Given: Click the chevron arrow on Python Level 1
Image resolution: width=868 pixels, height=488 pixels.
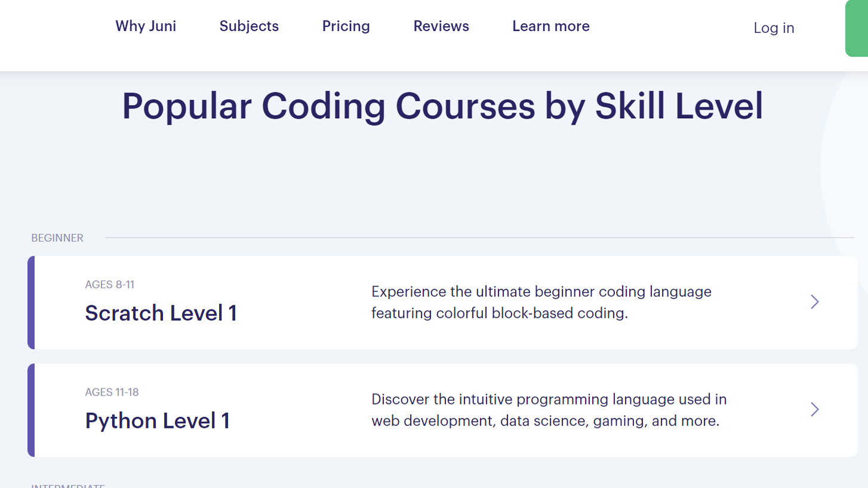Looking at the screenshot, I should click(x=814, y=409).
